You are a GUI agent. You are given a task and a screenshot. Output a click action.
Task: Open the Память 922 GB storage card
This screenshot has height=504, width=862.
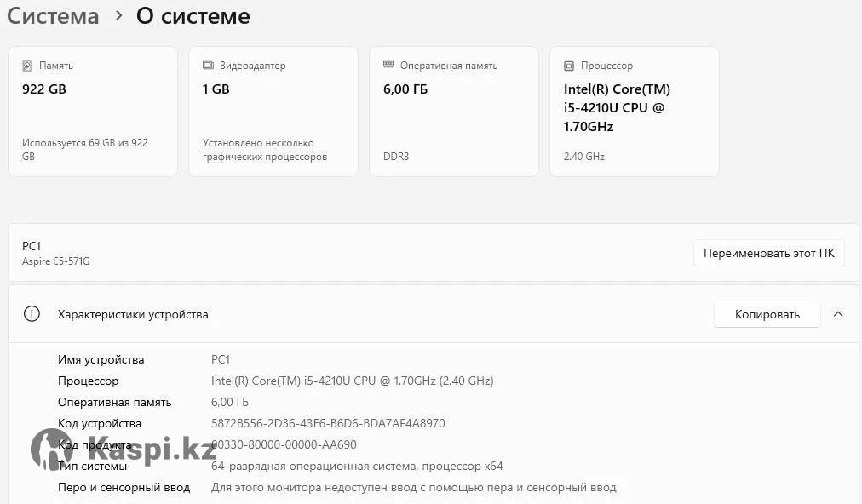tap(93, 112)
